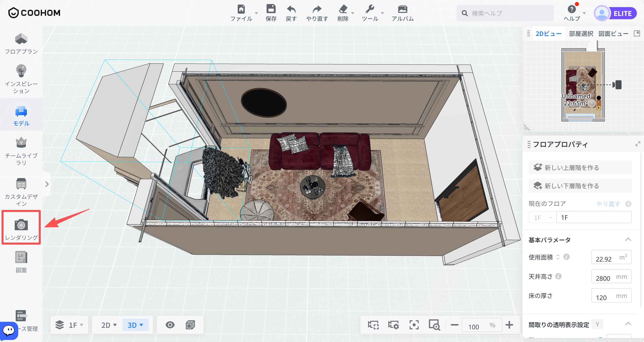Expand the left sidebar panel arrow

[x=47, y=184]
